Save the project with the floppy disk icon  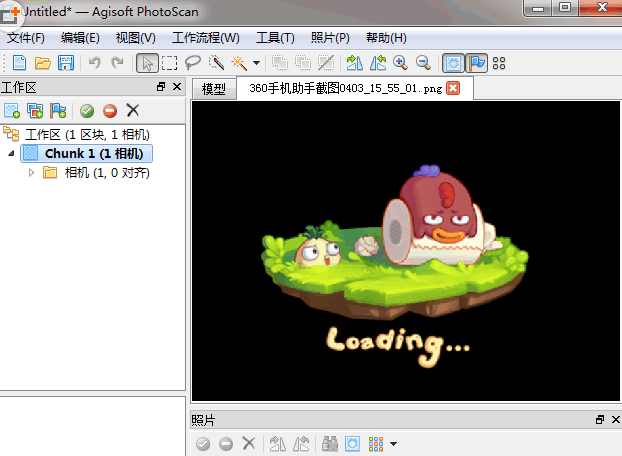click(x=65, y=63)
